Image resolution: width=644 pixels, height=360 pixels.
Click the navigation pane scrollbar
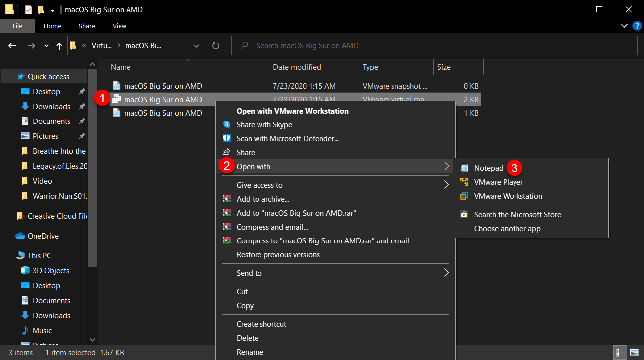pos(92,168)
